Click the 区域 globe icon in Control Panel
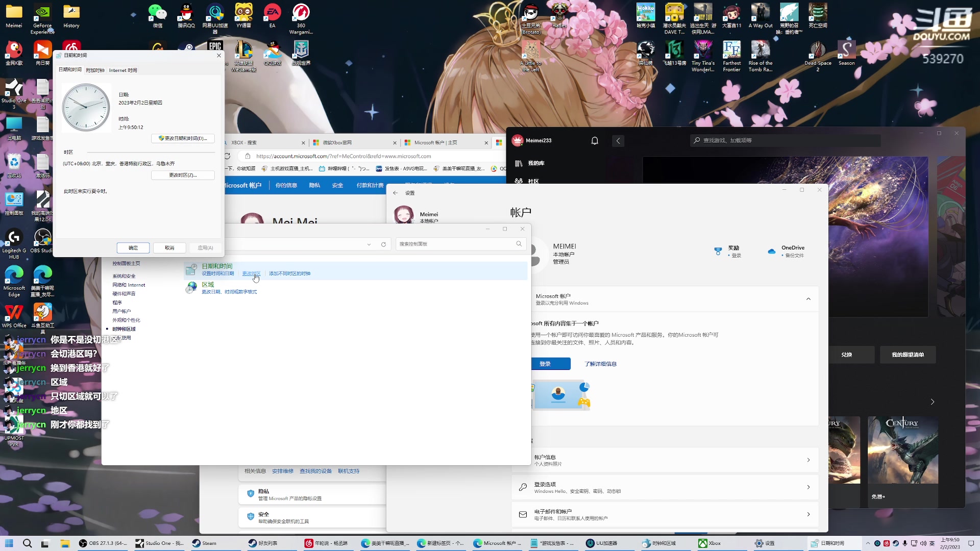Image resolution: width=980 pixels, height=551 pixels. [x=191, y=288]
